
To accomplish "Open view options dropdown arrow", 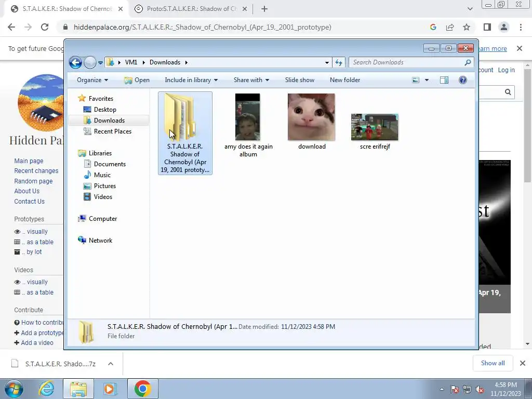I will click(x=427, y=80).
